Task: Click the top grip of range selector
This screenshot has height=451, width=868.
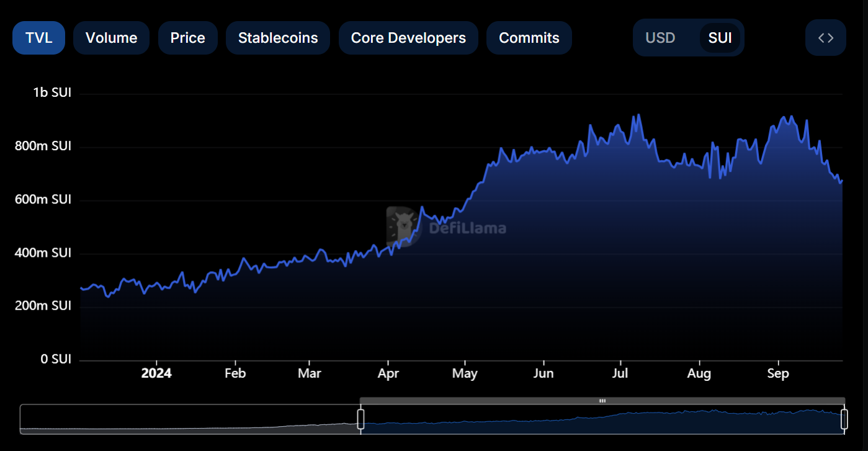Action: pos(602,401)
